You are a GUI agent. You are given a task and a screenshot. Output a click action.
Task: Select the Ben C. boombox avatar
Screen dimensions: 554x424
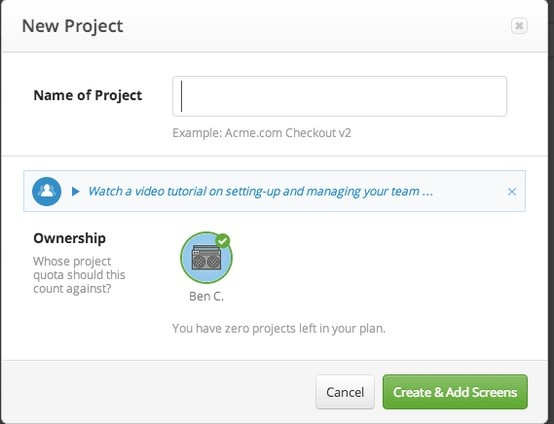click(x=206, y=258)
